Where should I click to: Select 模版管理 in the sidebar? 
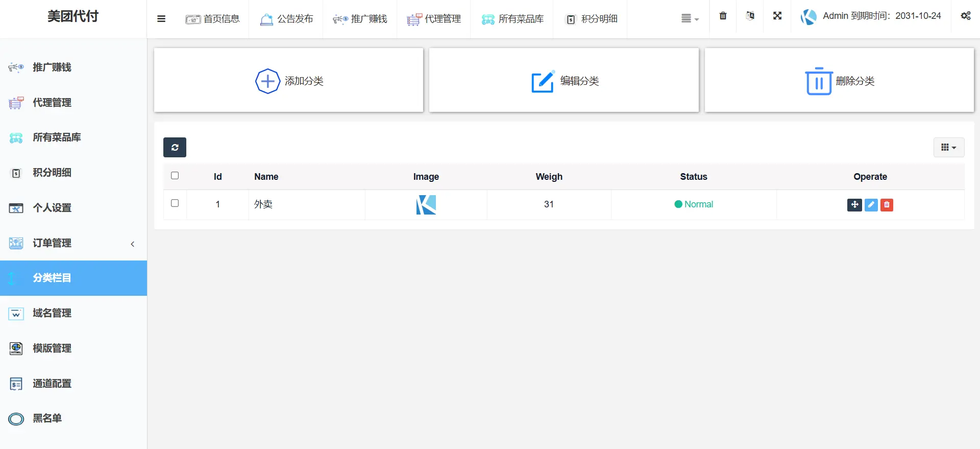[73, 348]
